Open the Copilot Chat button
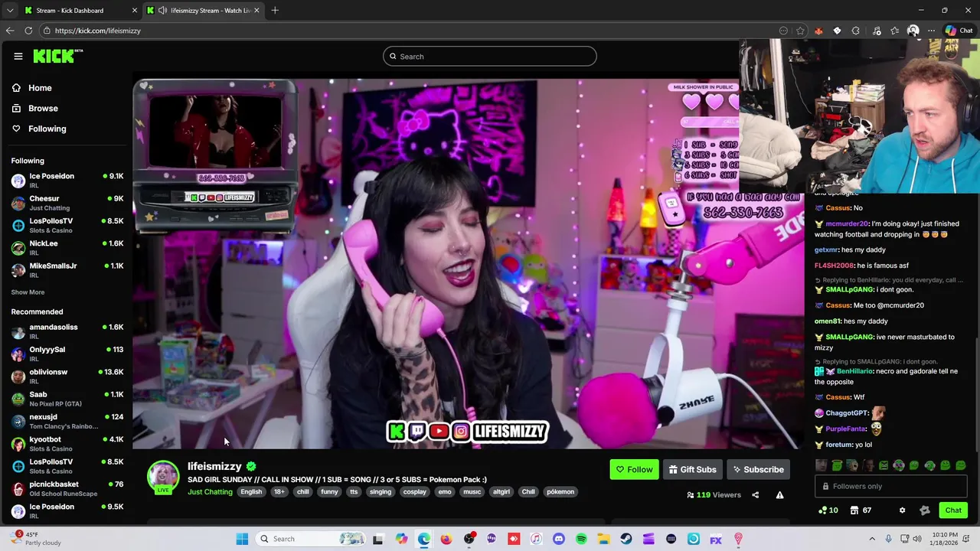The width and height of the screenshot is (980, 551). [x=959, y=31]
